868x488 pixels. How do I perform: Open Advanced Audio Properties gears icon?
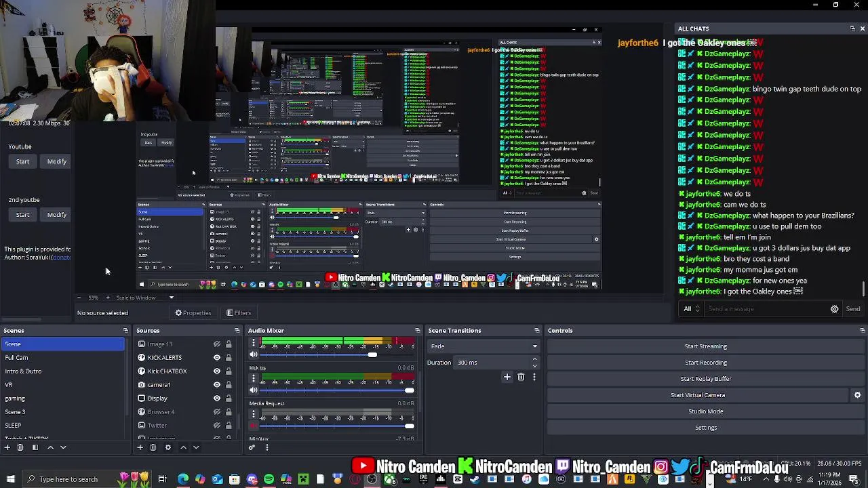click(252, 447)
